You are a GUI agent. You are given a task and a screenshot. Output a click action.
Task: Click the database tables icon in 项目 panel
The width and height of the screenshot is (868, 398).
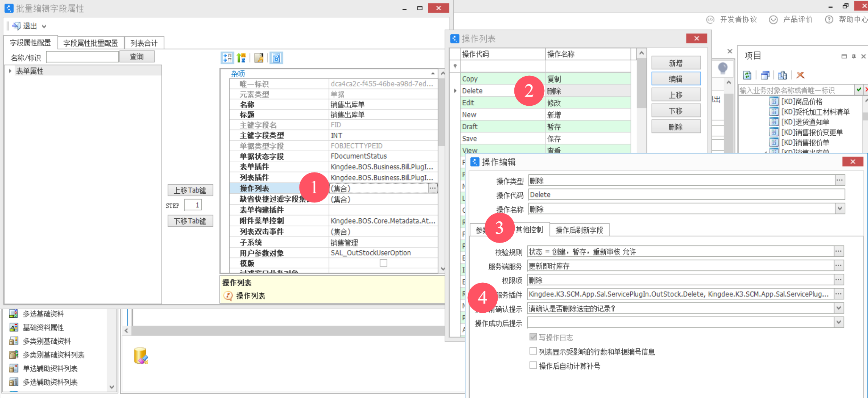782,75
